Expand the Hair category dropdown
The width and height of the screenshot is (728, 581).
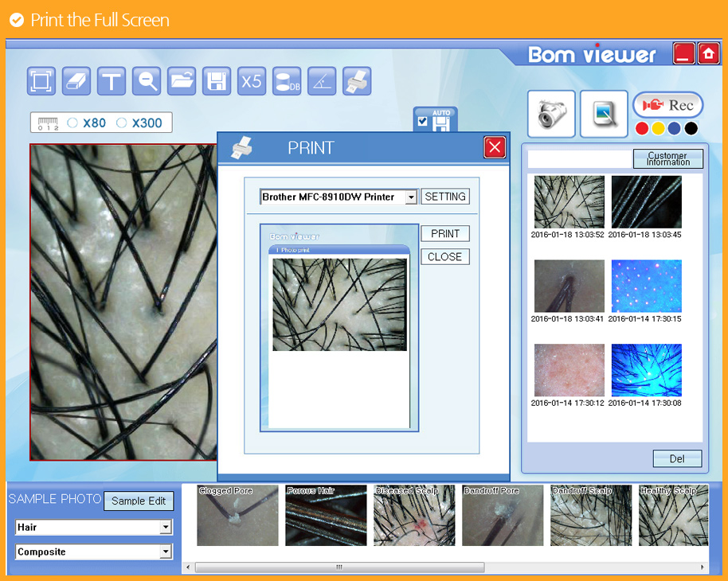[x=166, y=527]
